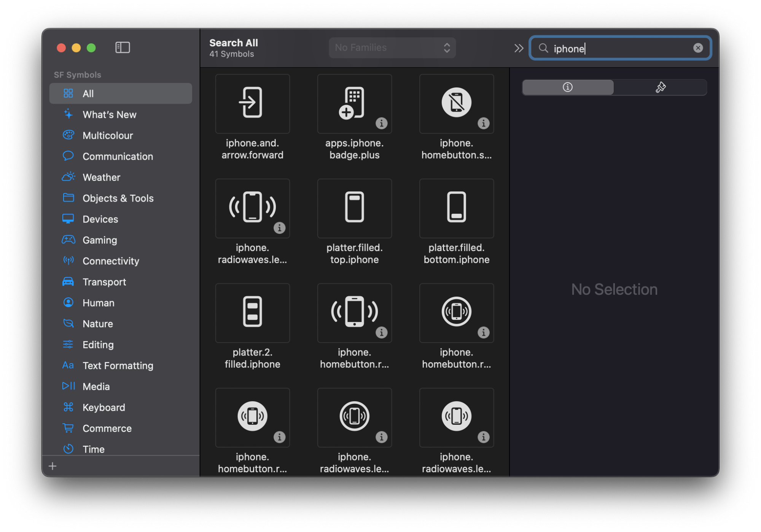Open the Multicolour category
Screen dimensions: 761x532
108,135
